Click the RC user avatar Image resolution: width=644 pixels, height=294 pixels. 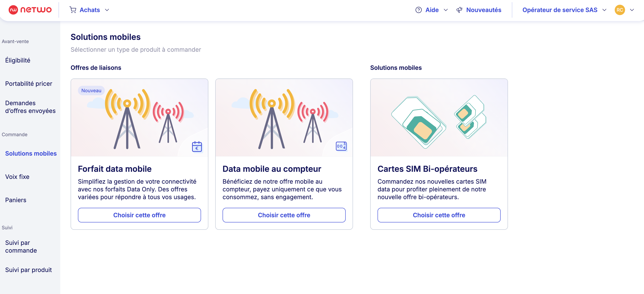click(619, 10)
